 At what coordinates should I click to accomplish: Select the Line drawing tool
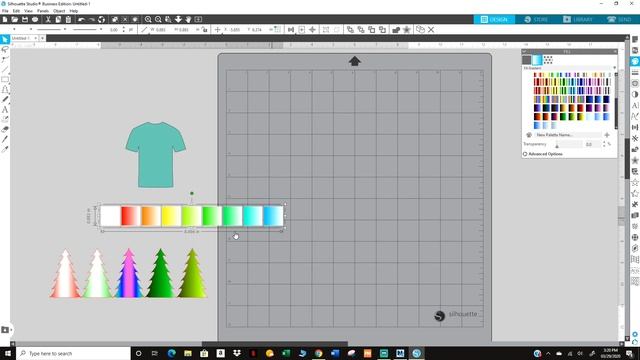click(5, 69)
